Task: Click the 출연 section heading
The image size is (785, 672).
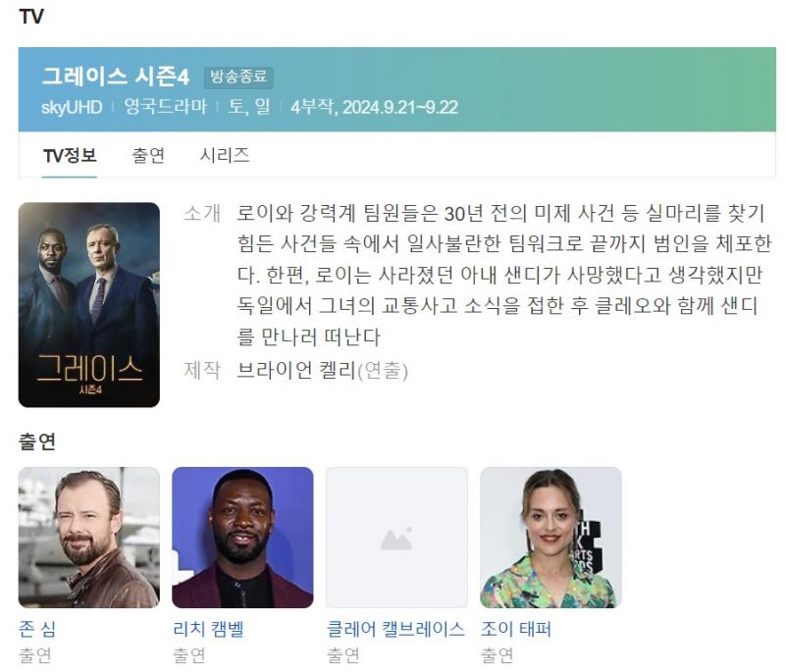Action: [x=37, y=441]
